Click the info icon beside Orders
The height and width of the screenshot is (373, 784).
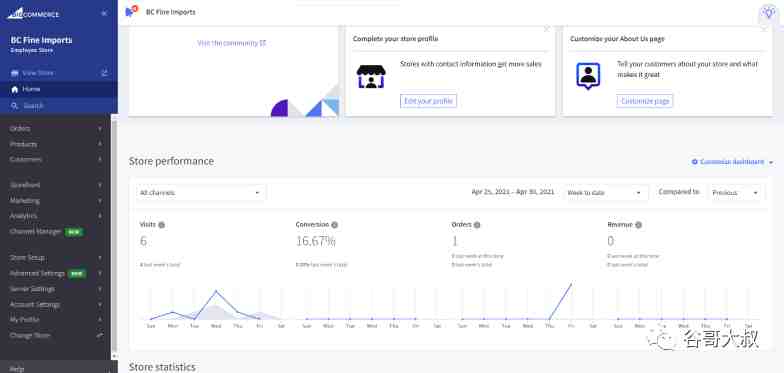point(477,225)
